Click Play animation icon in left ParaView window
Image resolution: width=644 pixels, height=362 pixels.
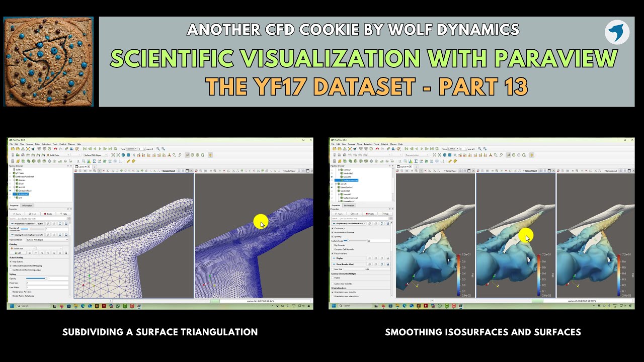[x=100, y=149]
